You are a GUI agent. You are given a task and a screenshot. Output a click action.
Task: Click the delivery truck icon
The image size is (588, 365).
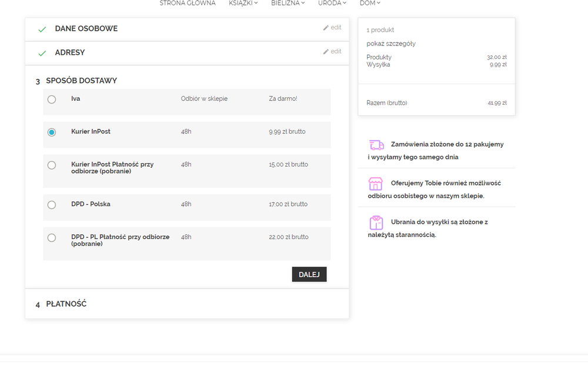tap(376, 145)
